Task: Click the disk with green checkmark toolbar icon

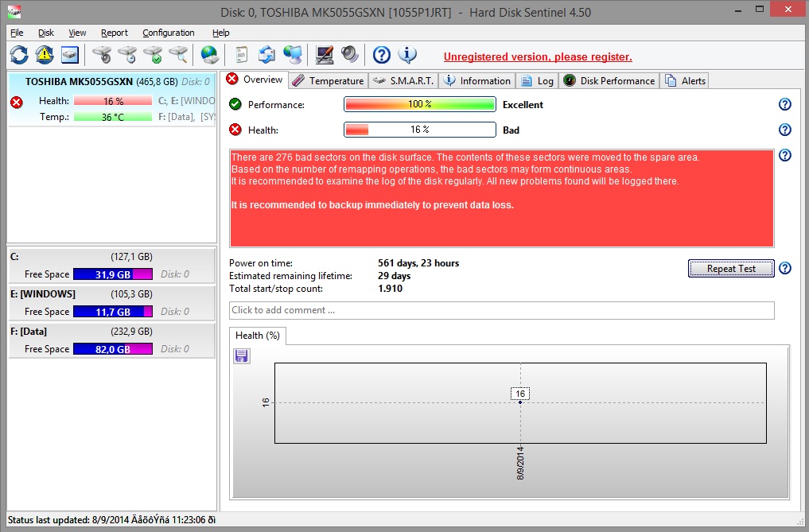Action: (153, 55)
